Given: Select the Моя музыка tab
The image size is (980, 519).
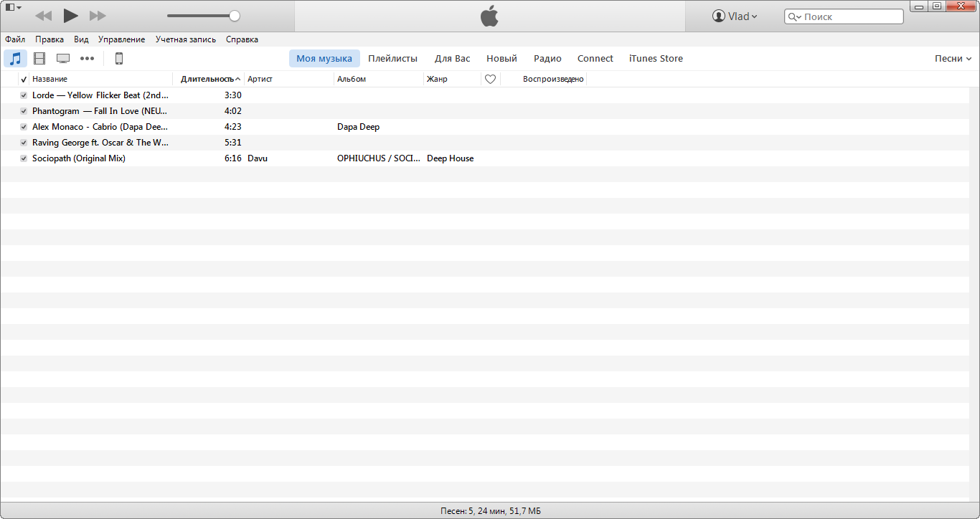Looking at the screenshot, I should coord(324,59).
